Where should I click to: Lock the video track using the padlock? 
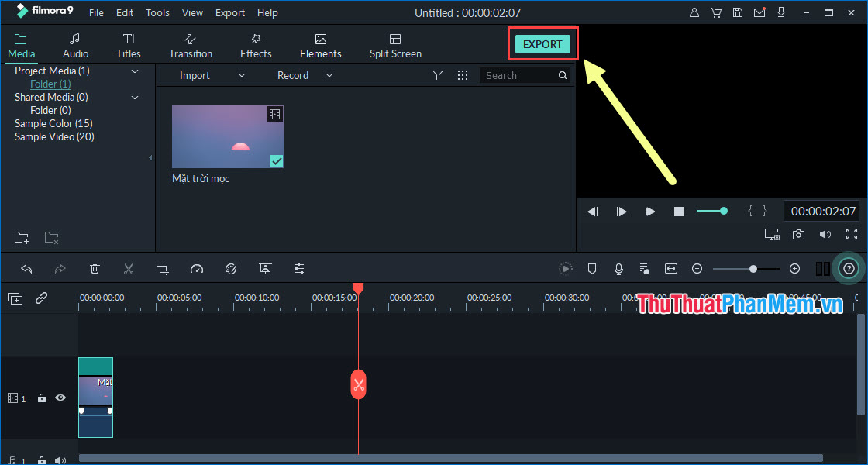click(41, 398)
